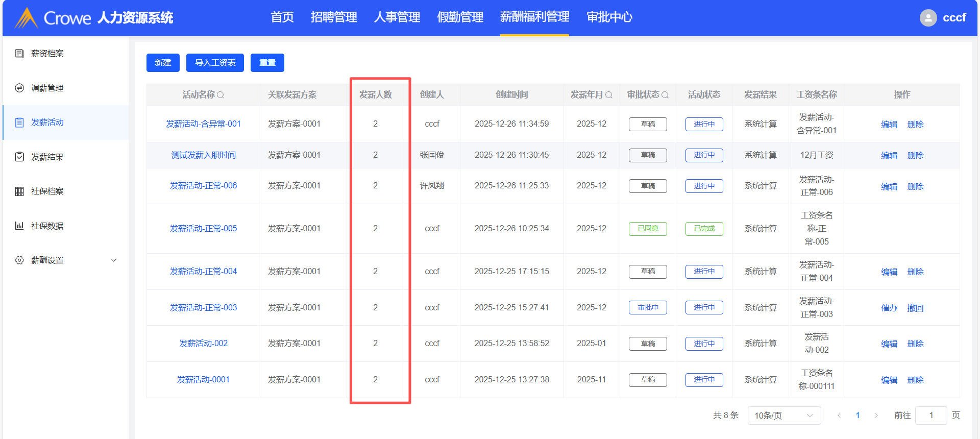Click search icon beside 发薪年月 header
Viewport: 980px width, 439px height.
point(608,95)
